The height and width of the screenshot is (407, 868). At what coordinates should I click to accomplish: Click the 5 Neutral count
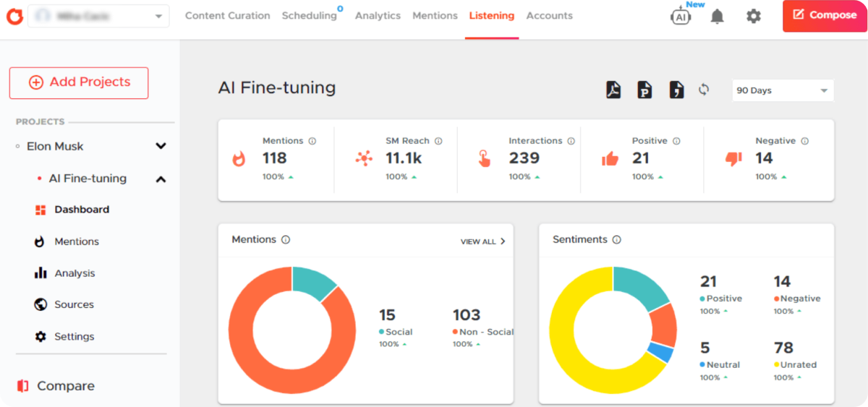point(705,348)
